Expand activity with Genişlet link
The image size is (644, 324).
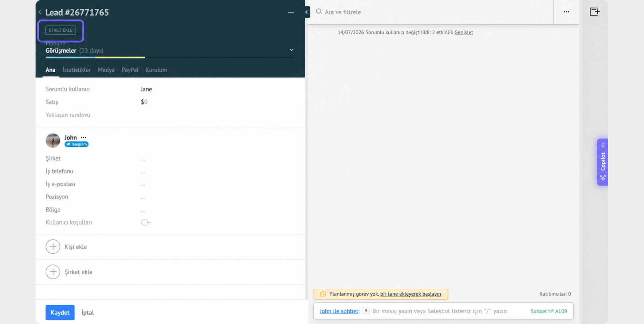(x=464, y=32)
